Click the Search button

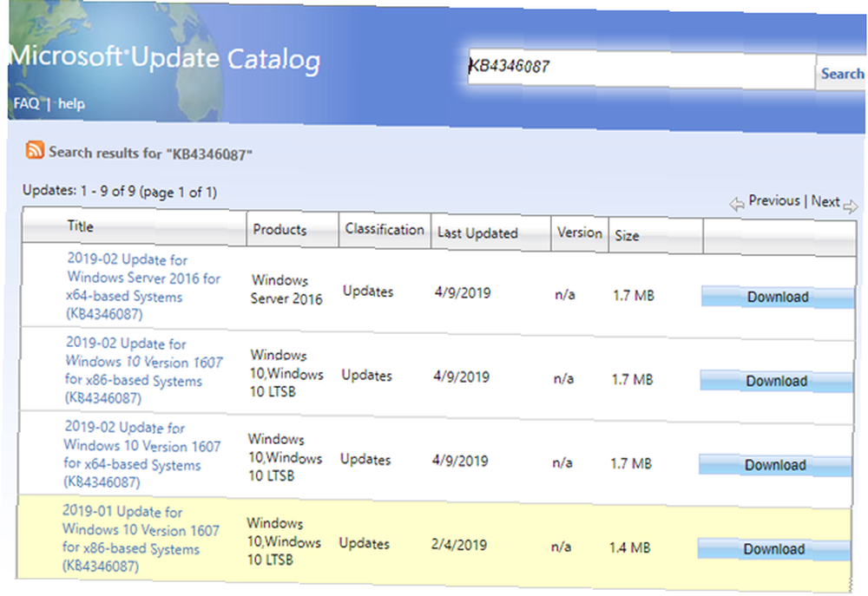(x=842, y=74)
